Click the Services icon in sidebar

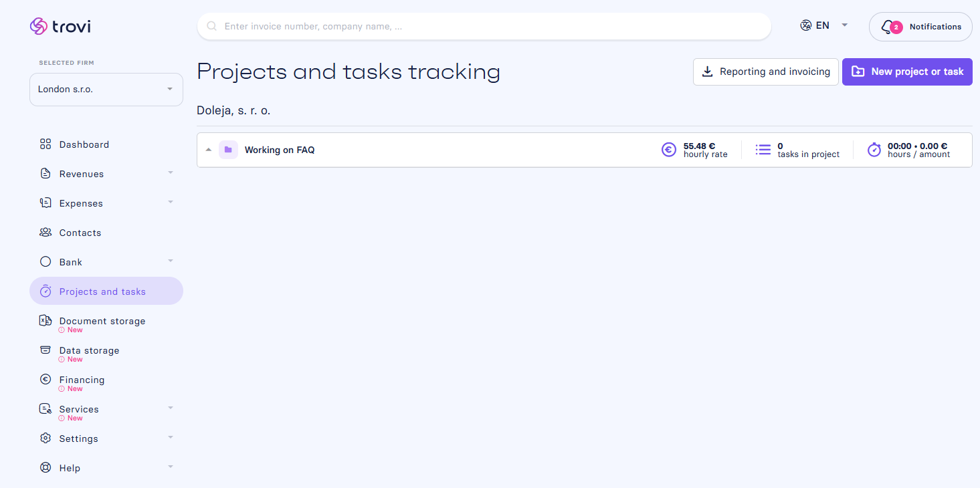coord(45,408)
